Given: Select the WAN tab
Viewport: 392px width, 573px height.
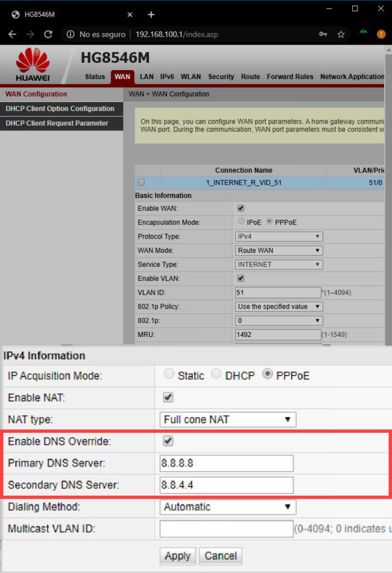Looking at the screenshot, I should pyautogui.click(x=122, y=77).
